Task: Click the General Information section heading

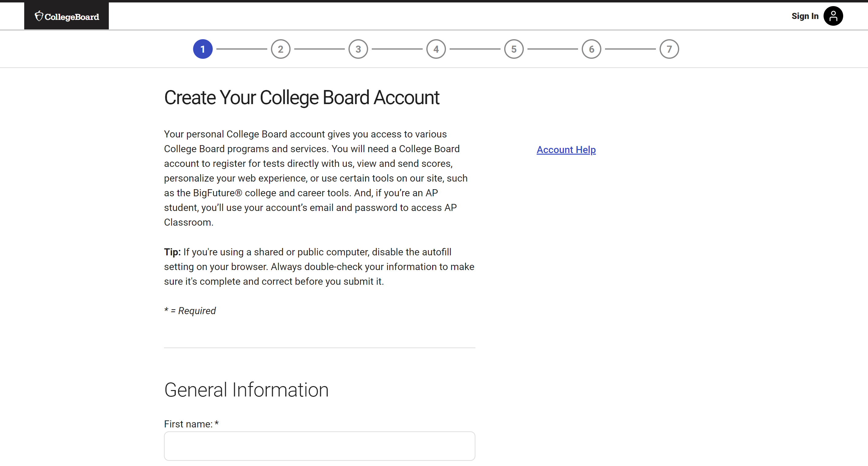Action: [246, 390]
